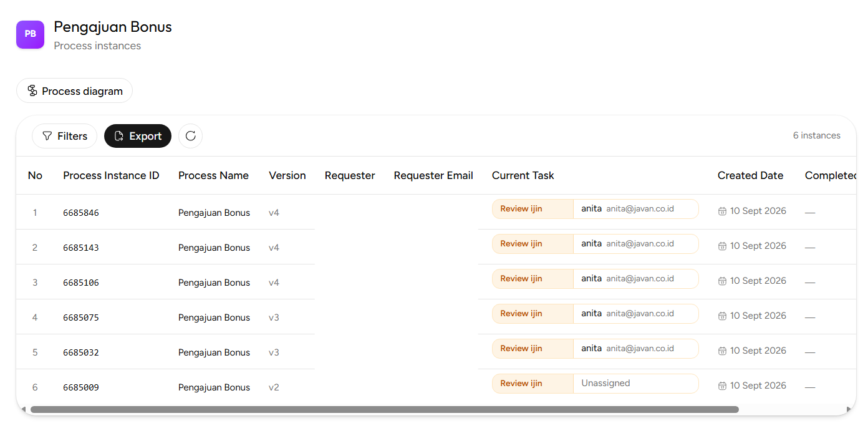Image resolution: width=868 pixels, height=441 pixels.
Task: Open the Filters panel
Action: click(x=64, y=136)
